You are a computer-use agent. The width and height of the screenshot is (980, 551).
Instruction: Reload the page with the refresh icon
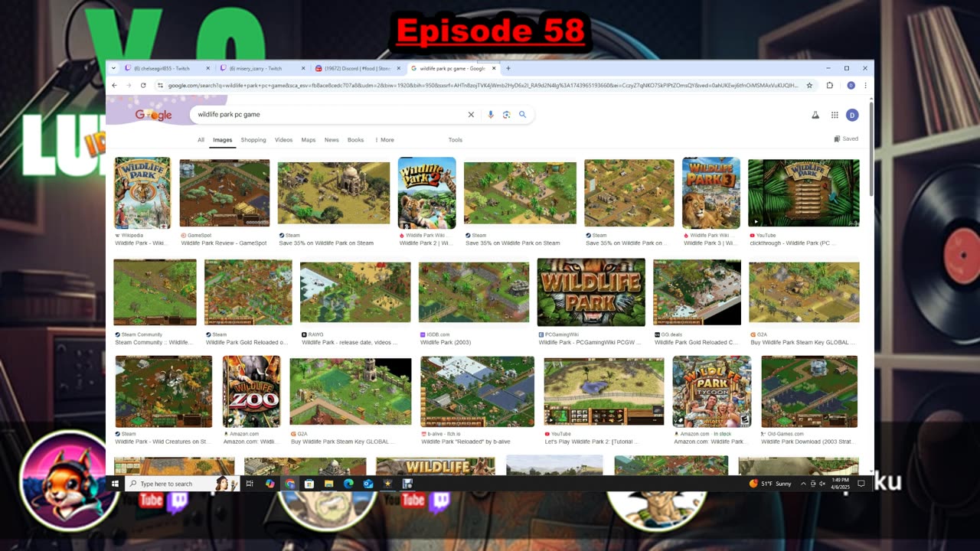pos(142,85)
